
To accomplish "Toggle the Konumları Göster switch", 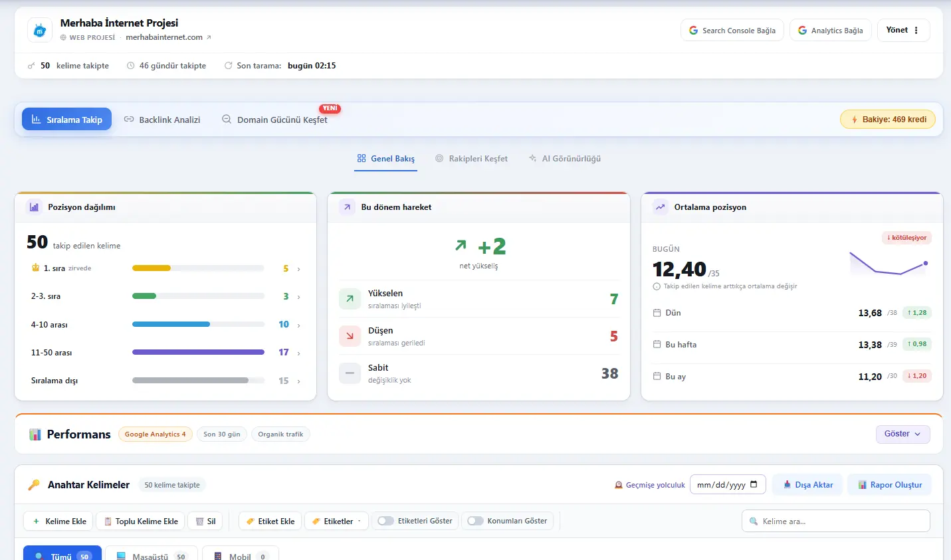I will coord(475,521).
